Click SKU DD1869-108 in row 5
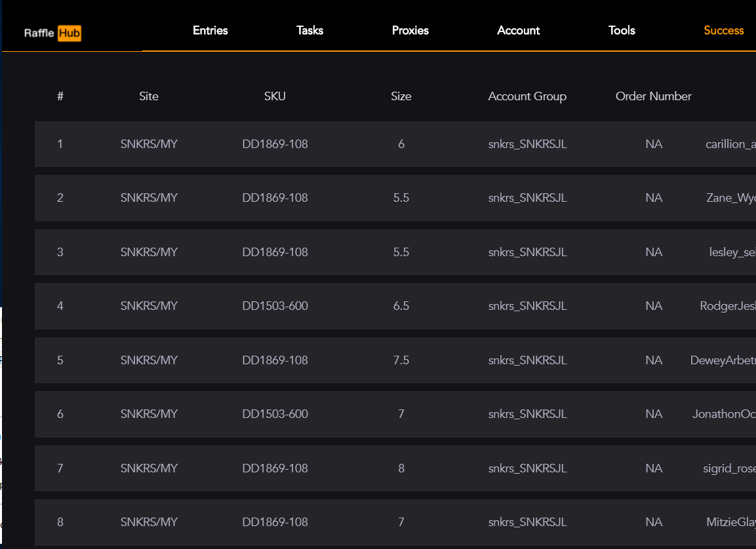Screen dimensions: 756x549 (x=275, y=360)
